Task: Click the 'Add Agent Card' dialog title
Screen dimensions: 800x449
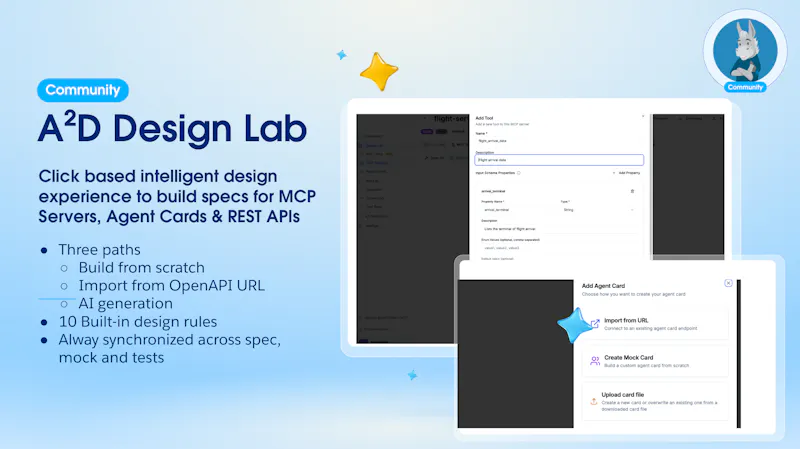Action: (603, 286)
